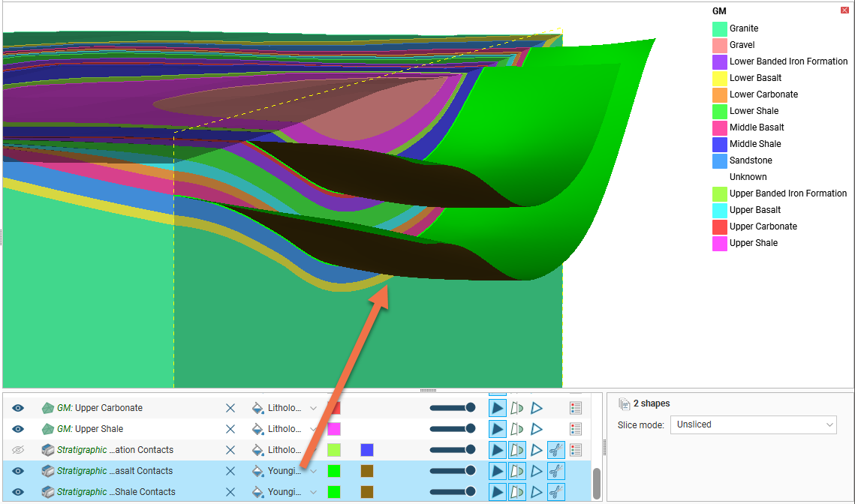Click outline triangle icon on GM: Upper Shale
The height and width of the screenshot is (504, 855).
(537, 429)
